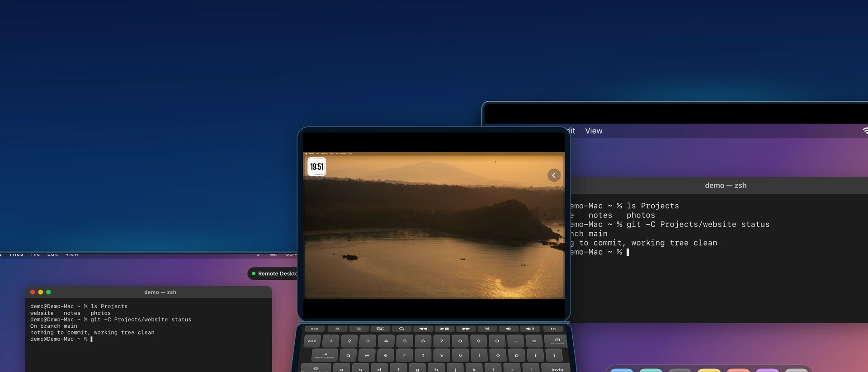The width and height of the screenshot is (868, 372).
Task: Click 'photos' in the larger terminal
Action: [x=641, y=215]
